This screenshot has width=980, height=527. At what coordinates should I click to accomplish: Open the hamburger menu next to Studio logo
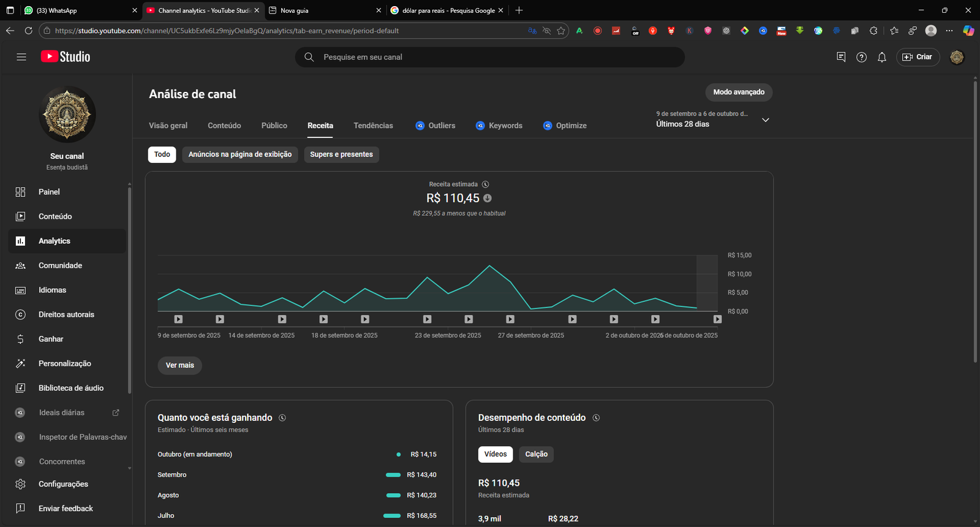tap(21, 57)
